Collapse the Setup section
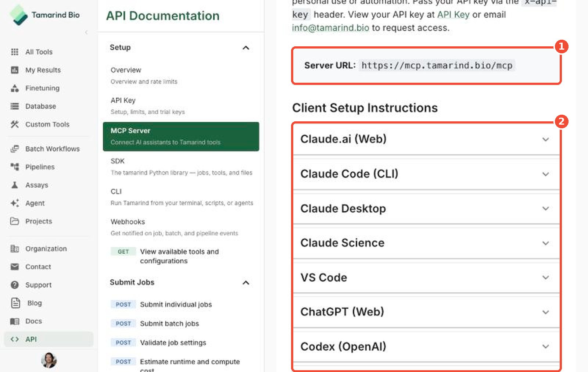Screen dimensions: 588x372 (x=246, y=48)
